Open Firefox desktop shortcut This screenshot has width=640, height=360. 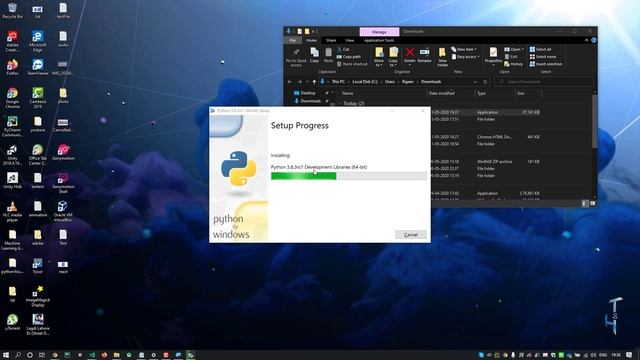click(12, 67)
